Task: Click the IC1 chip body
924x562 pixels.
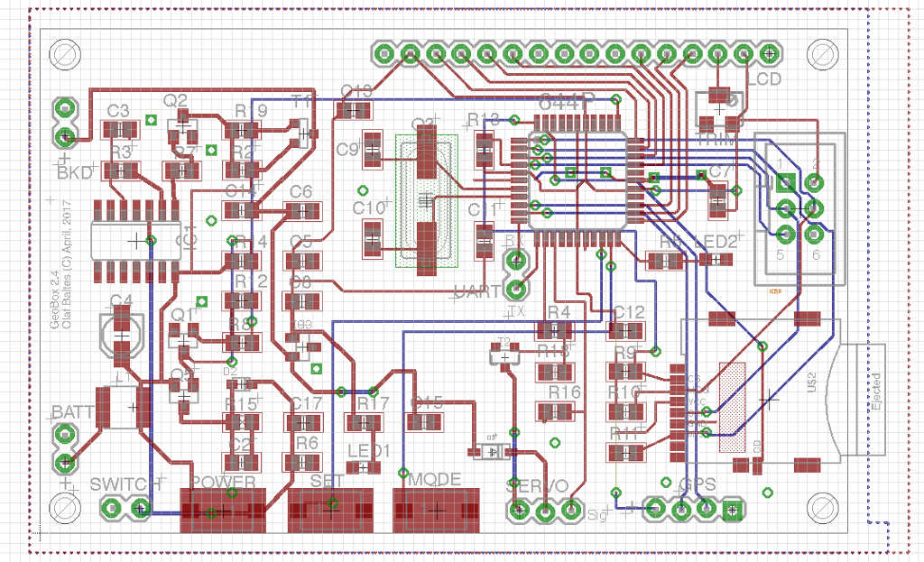Action: [136, 241]
